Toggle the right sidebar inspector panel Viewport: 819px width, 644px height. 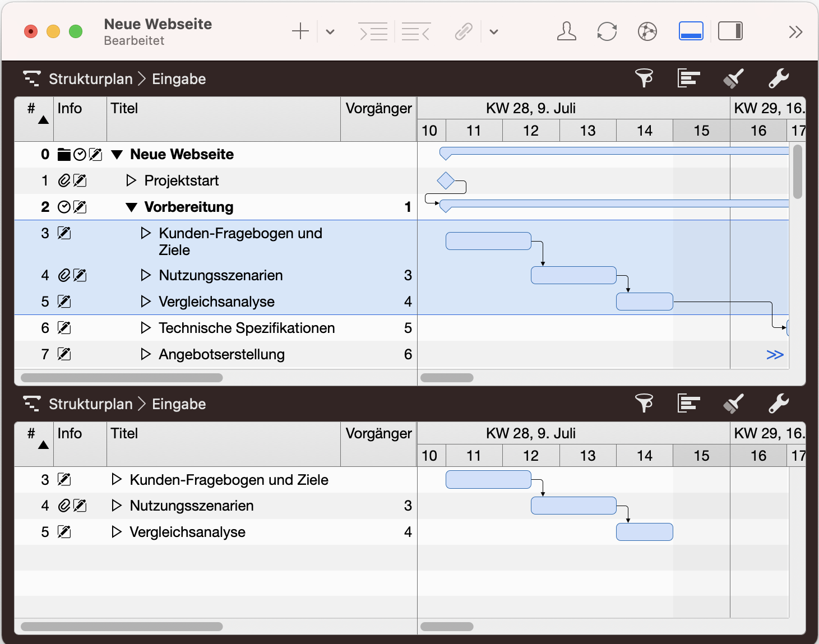tap(730, 31)
